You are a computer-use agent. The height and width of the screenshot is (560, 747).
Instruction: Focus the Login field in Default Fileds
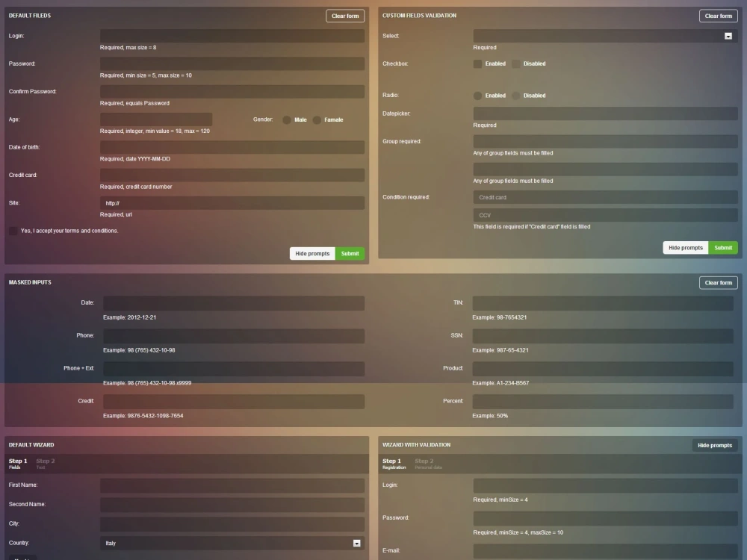[232, 36]
